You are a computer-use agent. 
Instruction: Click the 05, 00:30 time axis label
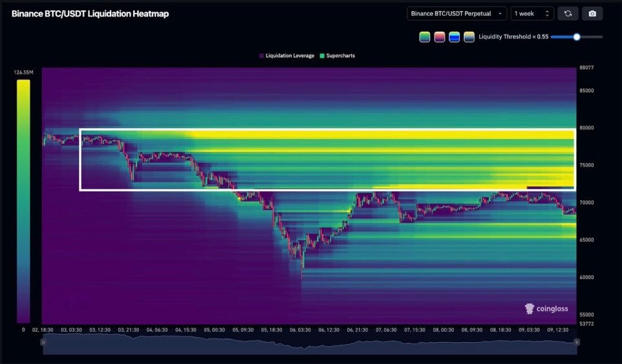click(x=215, y=330)
